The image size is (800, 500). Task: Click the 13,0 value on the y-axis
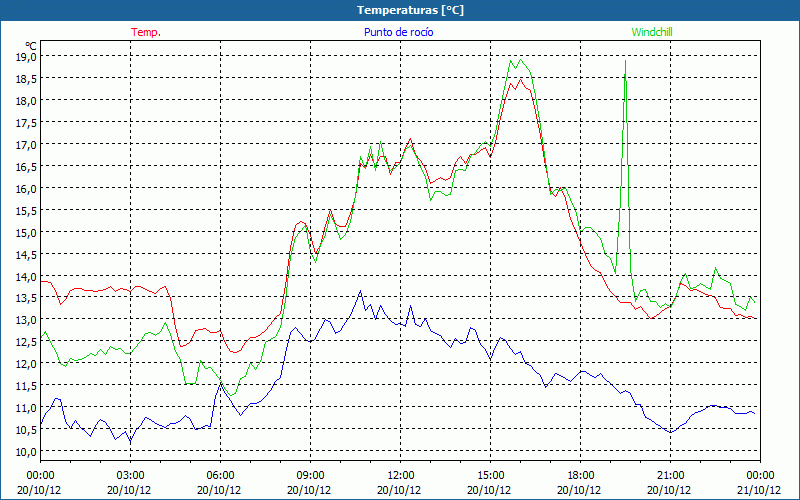(26, 320)
